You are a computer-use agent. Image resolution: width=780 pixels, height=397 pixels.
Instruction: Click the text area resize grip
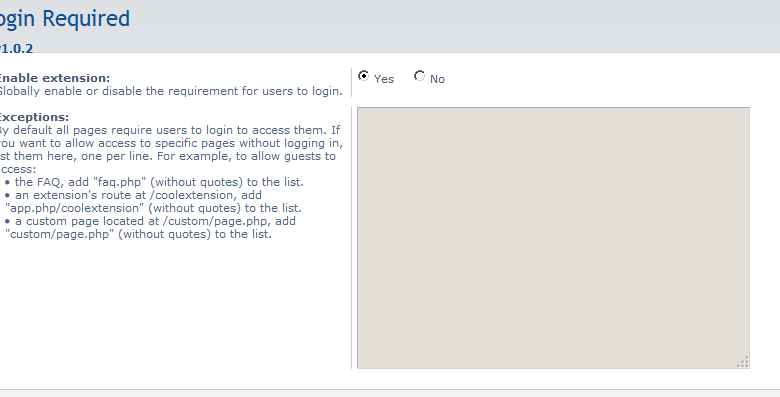pyautogui.click(x=743, y=362)
